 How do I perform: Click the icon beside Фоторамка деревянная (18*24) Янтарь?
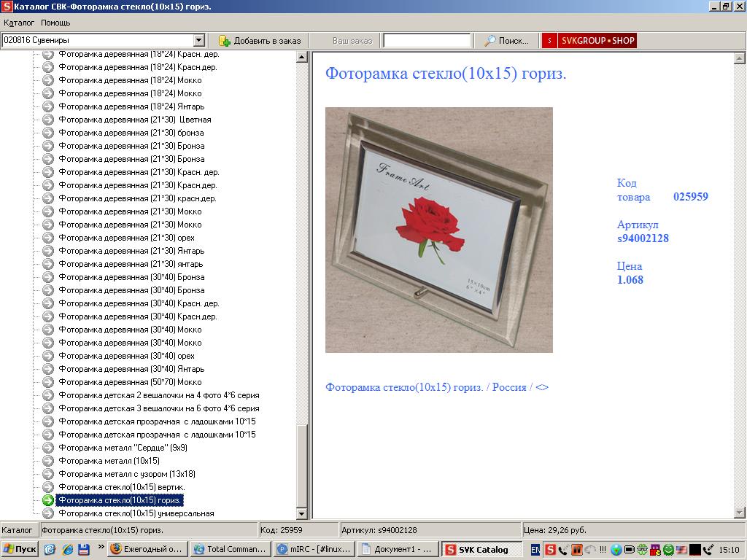pyautogui.click(x=47, y=106)
